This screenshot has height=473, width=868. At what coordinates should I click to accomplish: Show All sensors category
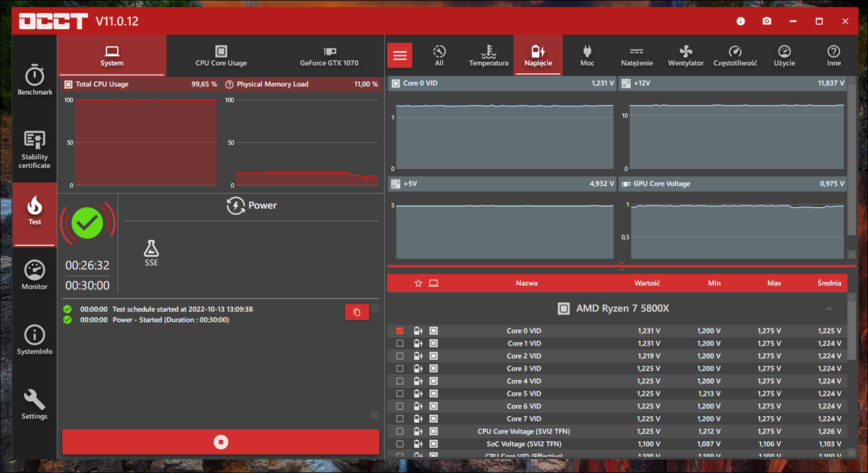(x=439, y=56)
